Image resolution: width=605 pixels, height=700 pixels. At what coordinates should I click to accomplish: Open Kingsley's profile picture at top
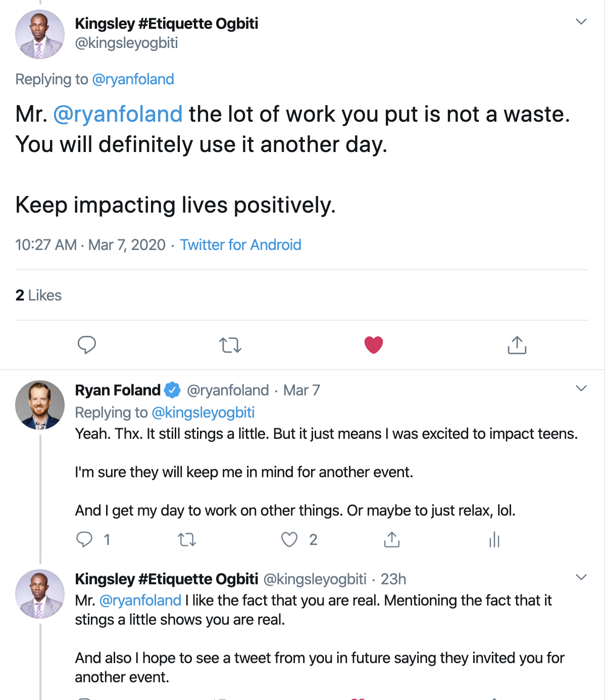click(40, 34)
